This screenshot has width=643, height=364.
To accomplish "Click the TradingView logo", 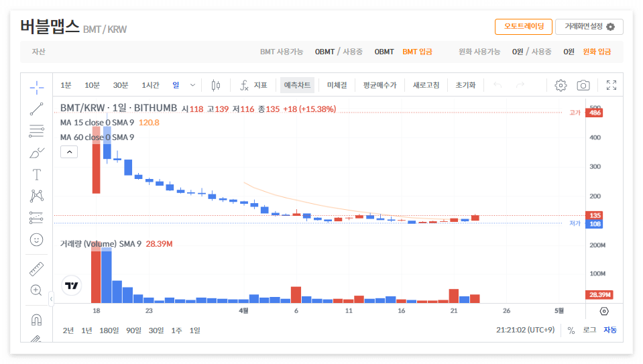I will tap(71, 286).
